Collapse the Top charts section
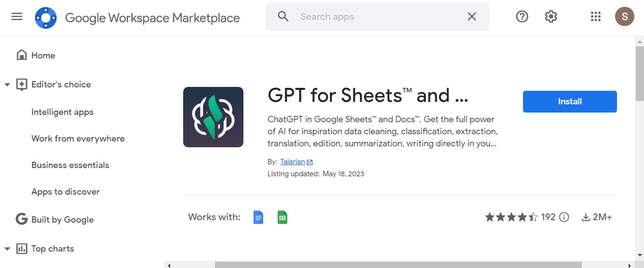 point(7,249)
